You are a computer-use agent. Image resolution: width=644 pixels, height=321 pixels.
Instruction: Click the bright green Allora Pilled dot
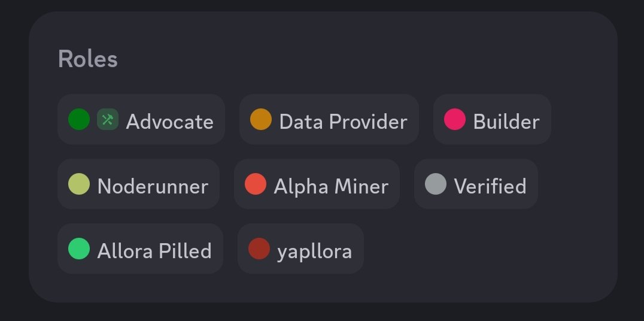coord(79,249)
